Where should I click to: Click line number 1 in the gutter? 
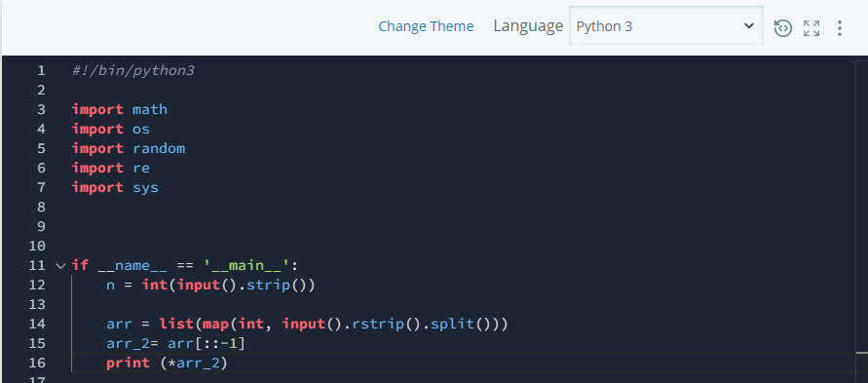click(x=42, y=71)
